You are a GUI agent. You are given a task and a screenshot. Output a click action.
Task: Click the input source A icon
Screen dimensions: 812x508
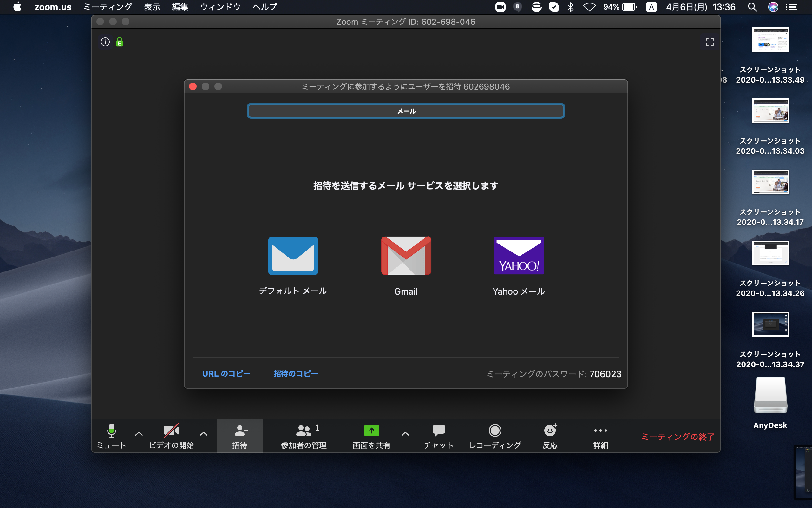[651, 7]
